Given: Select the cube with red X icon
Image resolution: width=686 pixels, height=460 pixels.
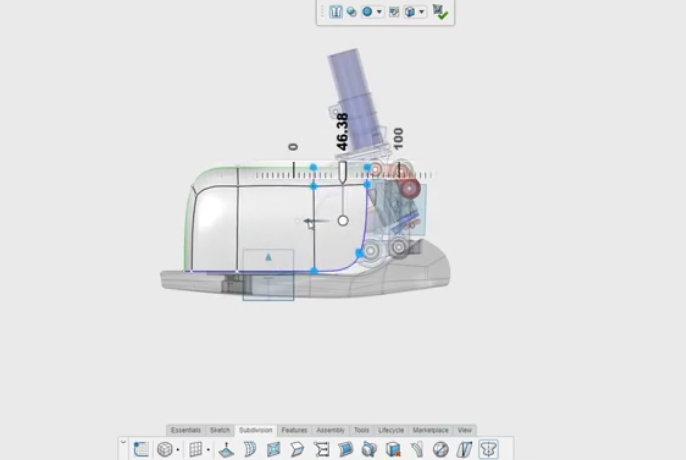Looking at the screenshot, I should click(393, 449).
